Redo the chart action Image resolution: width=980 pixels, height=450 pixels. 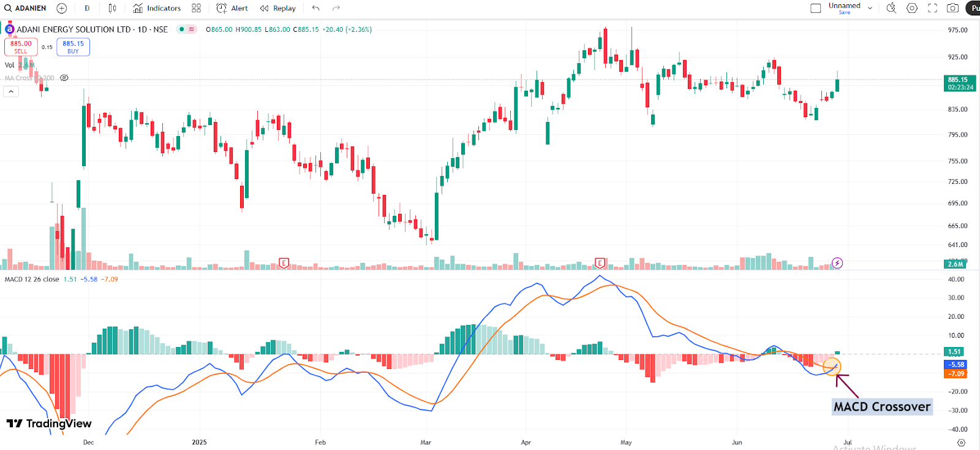click(x=336, y=8)
